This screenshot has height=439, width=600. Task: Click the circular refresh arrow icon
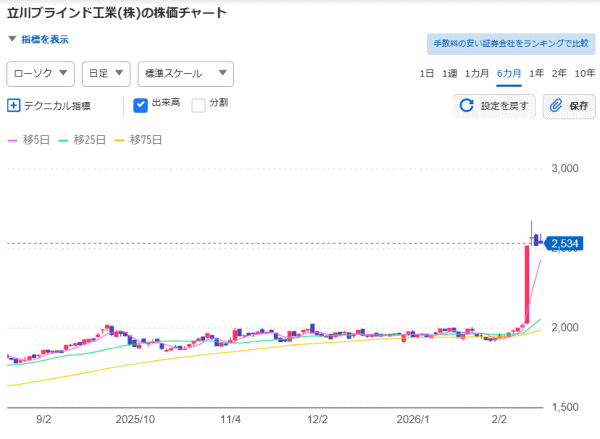(x=466, y=105)
